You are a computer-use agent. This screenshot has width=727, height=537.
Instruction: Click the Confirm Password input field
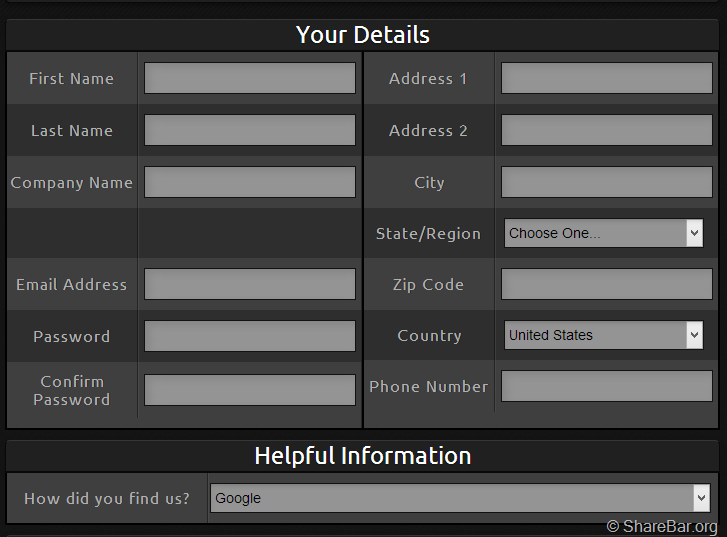click(249, 390)
